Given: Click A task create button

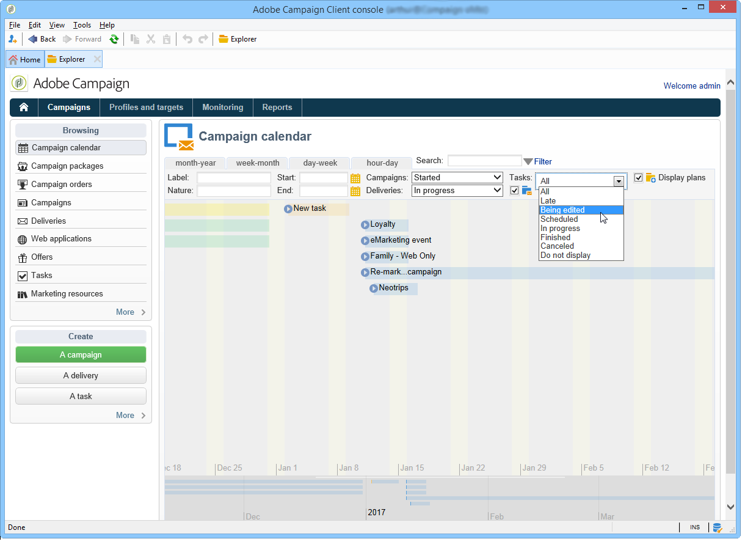Looking at the screenshot, I should tap(81, 396).
